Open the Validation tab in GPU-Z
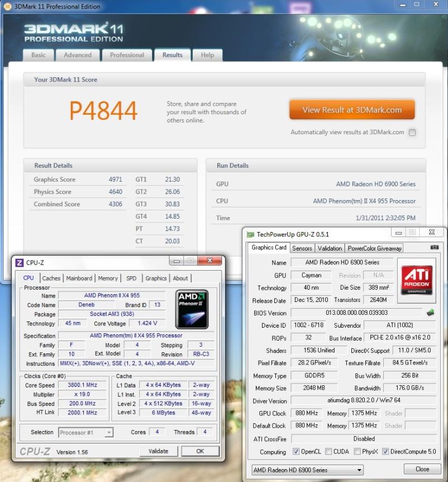Viewport: 448px width, 482px height. click(330, 248)
